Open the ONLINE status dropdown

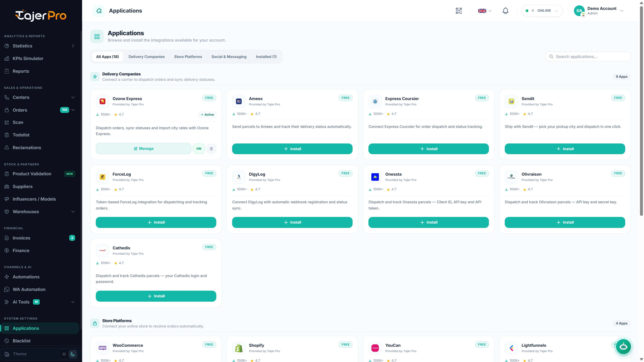click(542, 11)
